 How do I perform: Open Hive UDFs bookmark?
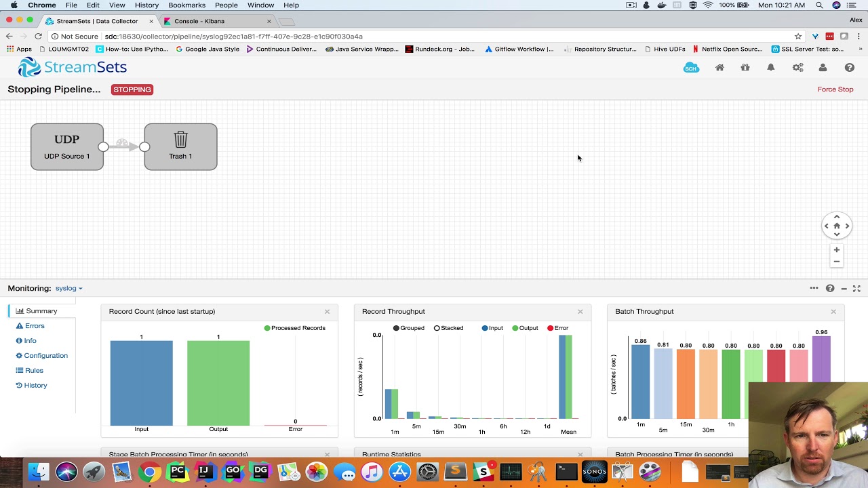[664, 49]
